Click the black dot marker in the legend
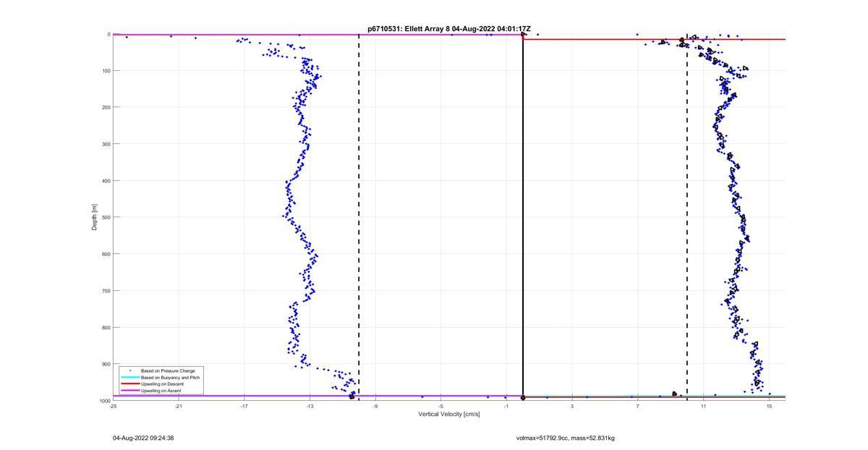 (x=130, y=371)
